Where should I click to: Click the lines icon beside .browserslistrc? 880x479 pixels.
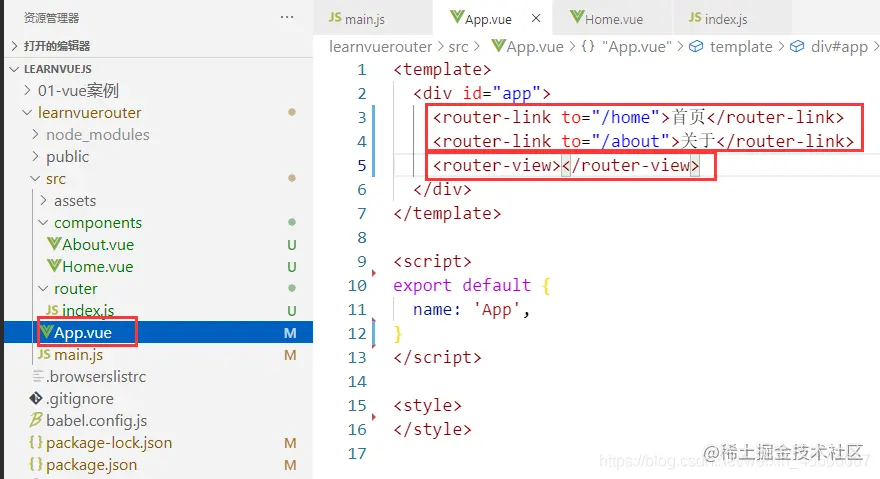coord(38,376)
